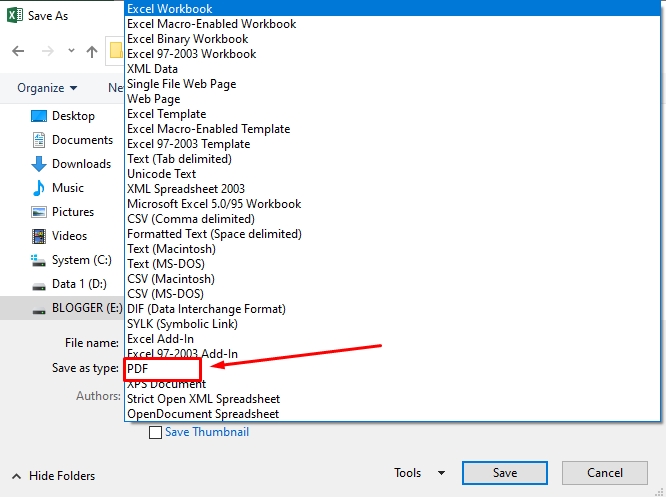Go back with the left arrow
Viewport: 666px width, 497px height.
coord(18,51)
